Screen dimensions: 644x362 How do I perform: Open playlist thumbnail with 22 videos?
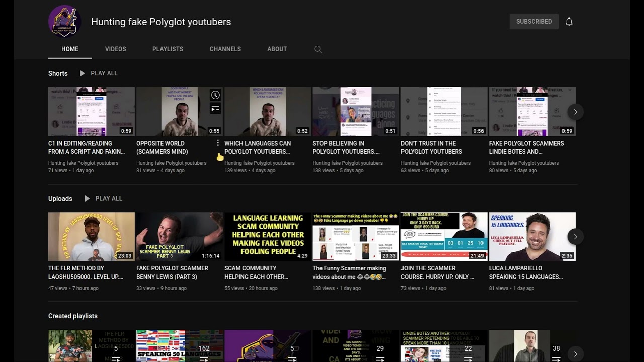pos(444,346)
